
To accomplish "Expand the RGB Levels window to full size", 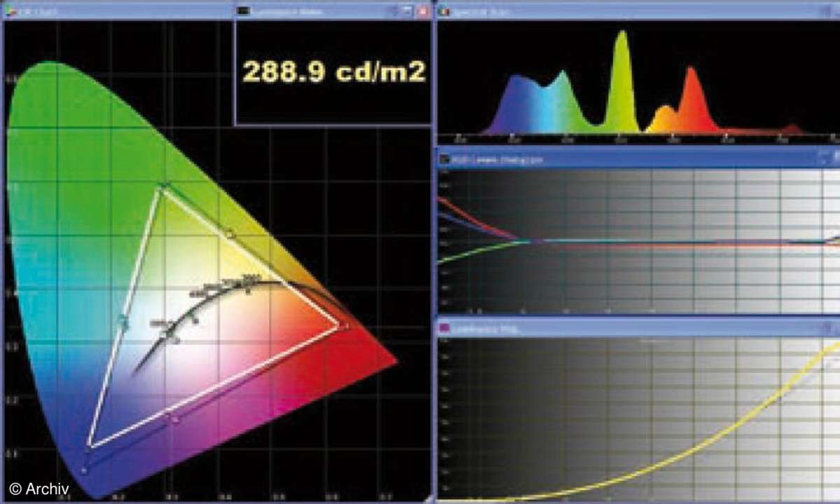I will pos(833,155).
